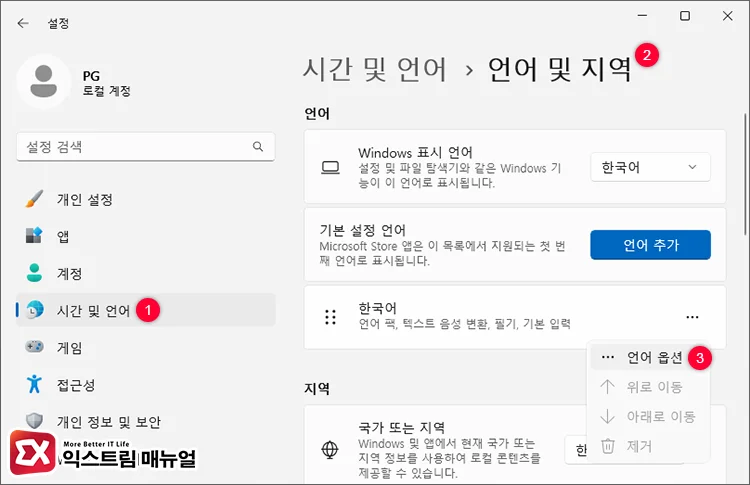Click the 언어 추가 button

[x=650, y=245]
